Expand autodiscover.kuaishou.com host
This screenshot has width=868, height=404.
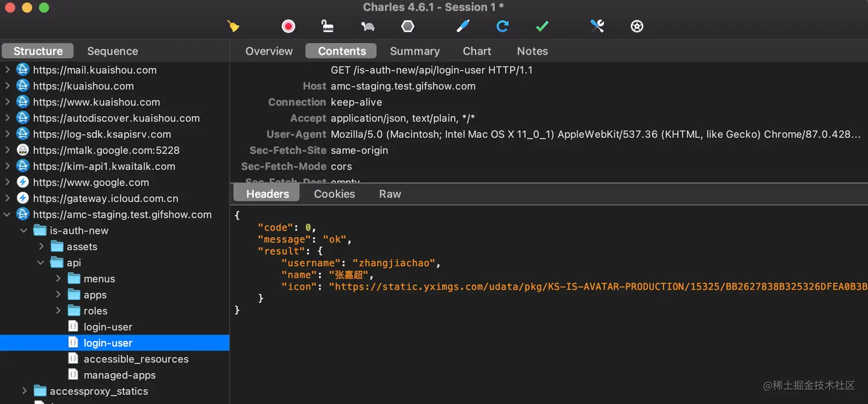tap(7, 118)
